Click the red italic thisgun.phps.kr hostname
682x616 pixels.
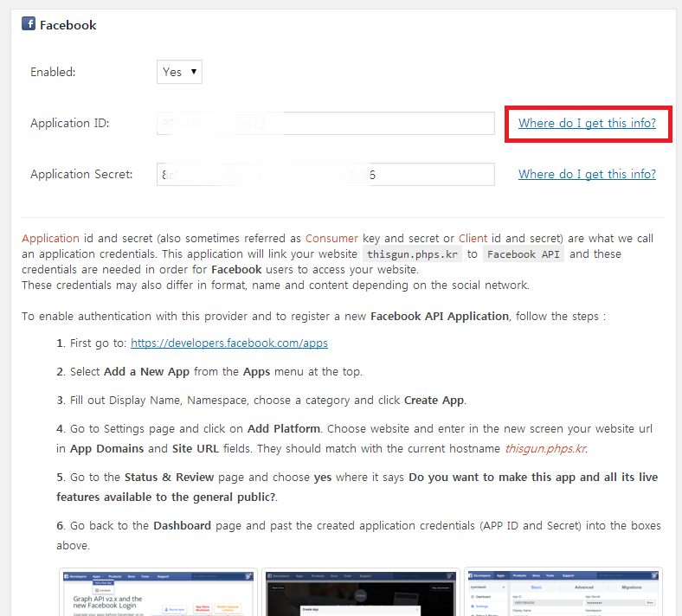tap(545, 448)
